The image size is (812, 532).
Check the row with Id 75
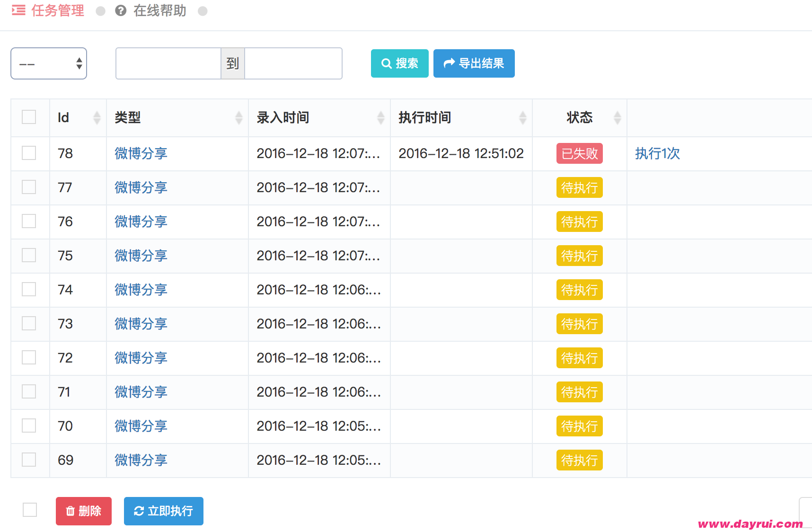(29, 255)
